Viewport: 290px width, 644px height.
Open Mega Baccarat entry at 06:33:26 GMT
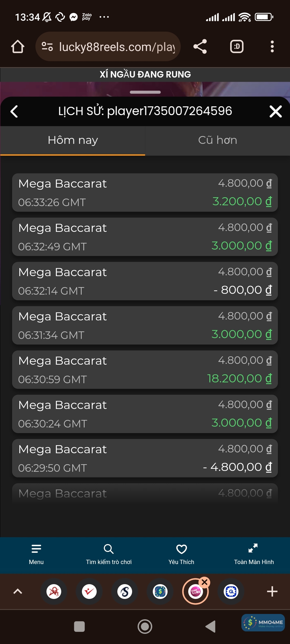(x=145, y=193)
